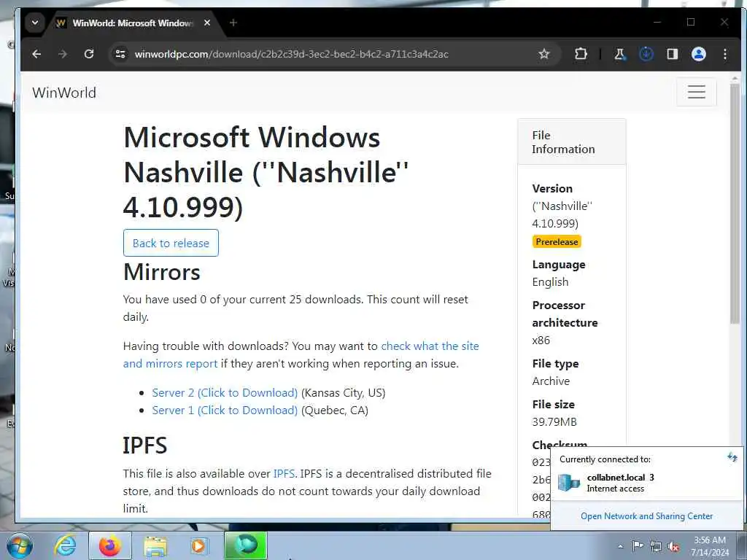
Task: Click the file size value 39.79MB
Action: click(554, 422)
